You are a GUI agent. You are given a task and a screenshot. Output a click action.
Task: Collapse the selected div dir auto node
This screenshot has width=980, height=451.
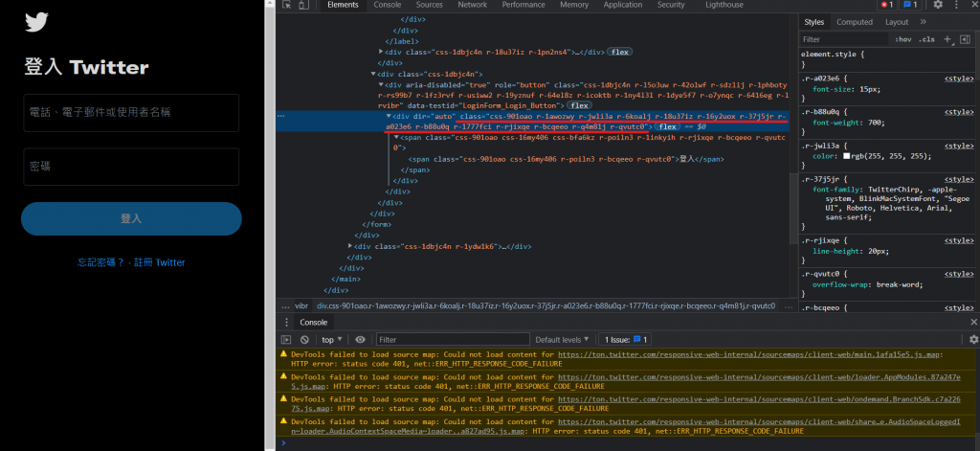[x=389, y=117]
